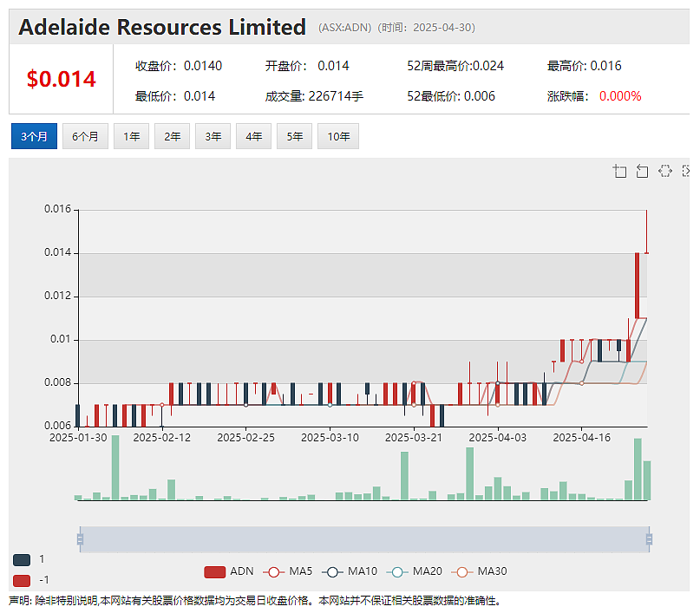Switch to the 6个月 range tab
Screen dimensions: 700x613
pos(85,136)
